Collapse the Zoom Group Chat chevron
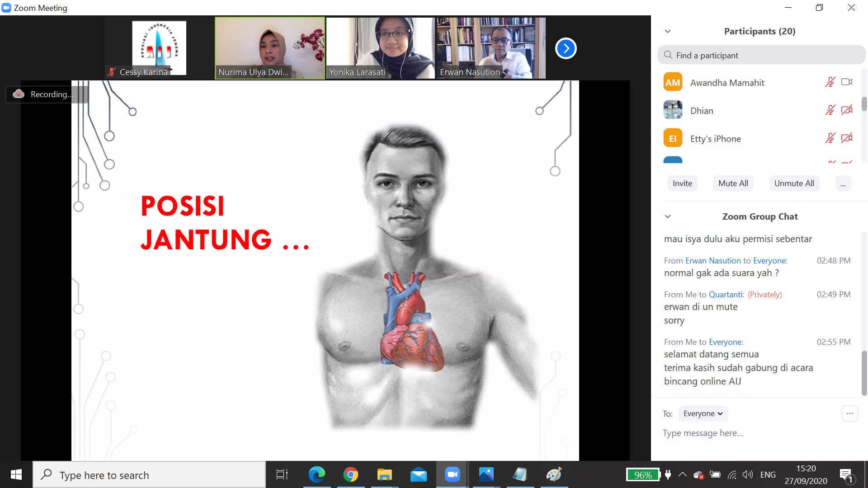Viewport: 868px width, 488px height. click(x=668, y=216)
